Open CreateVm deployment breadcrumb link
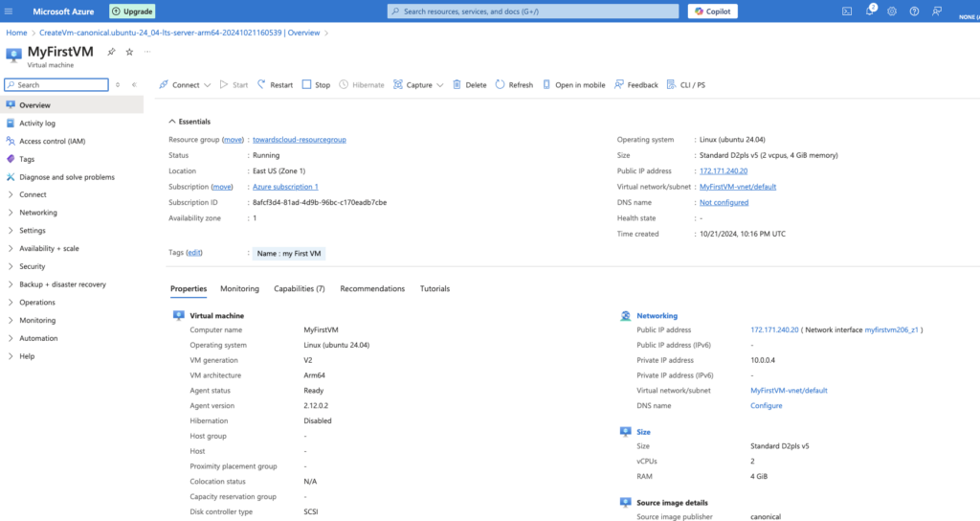This screenshot has width=980, height=521. [x=179, y=33]
